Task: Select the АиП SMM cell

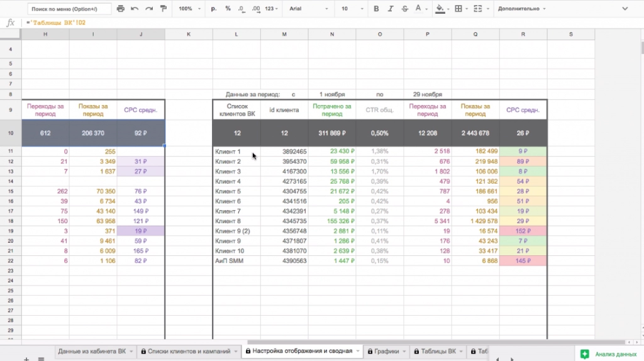Action: point(236,261)
